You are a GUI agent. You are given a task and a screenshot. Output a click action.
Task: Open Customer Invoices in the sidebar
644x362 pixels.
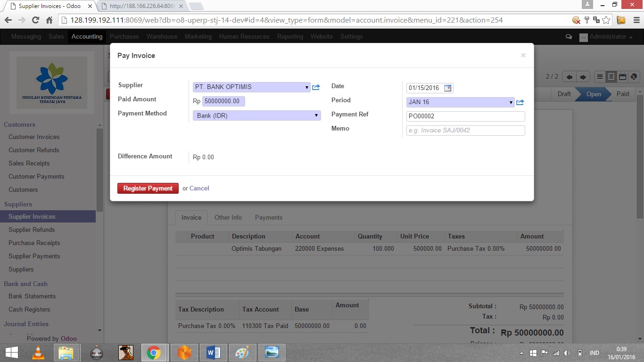click(x=34, y=137)
